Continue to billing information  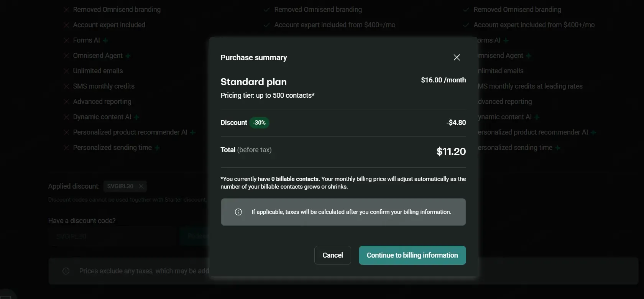click(x=412, y=255)
